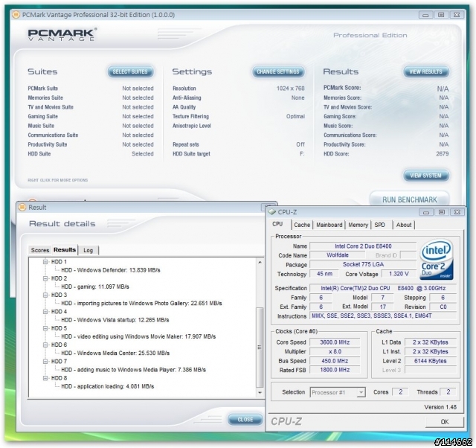Viewport: 476px width, 448px height.
Task: Close the PCMark Vantage window
Action: click(x=457, y=15)
